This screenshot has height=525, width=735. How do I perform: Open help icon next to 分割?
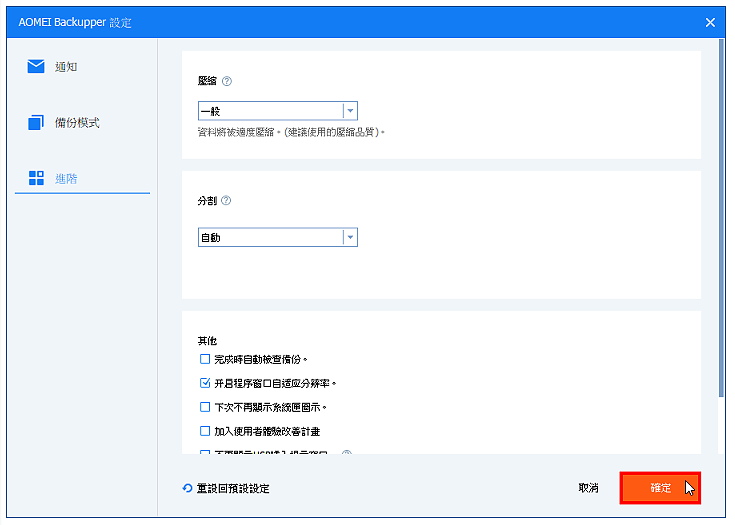[226, 201]
